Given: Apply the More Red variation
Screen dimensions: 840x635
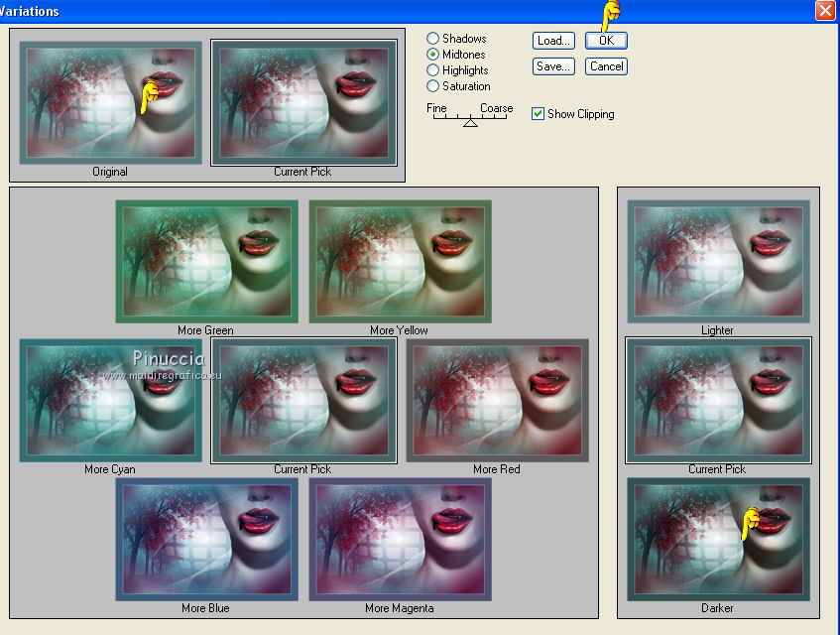Looking at the screenshot, I should tap(497, 400).
